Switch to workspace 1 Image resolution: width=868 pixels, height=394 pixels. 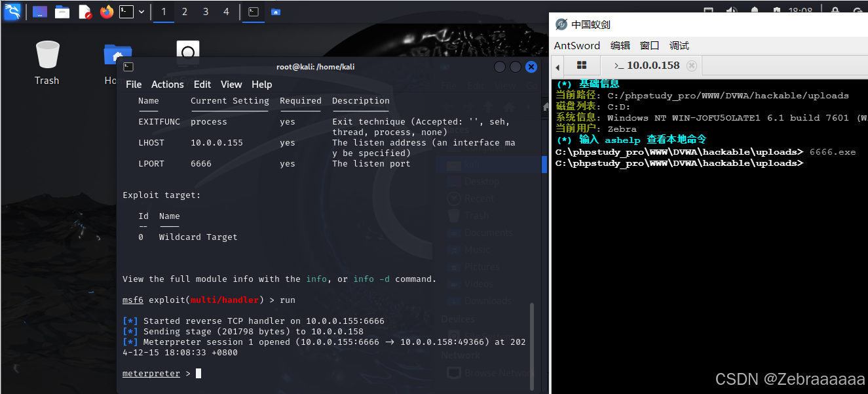click(x=164, y=12)
